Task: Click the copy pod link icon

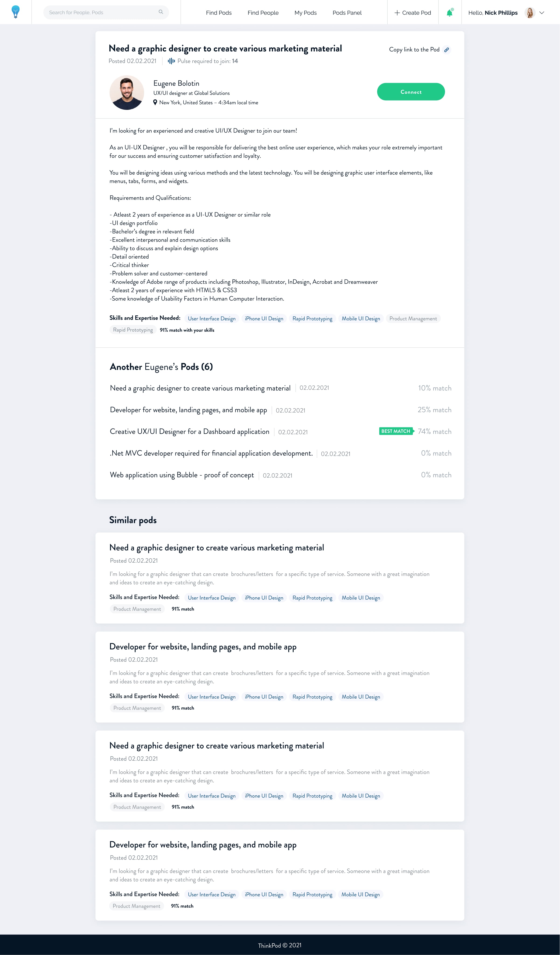Action: click(x=446, y=50)
